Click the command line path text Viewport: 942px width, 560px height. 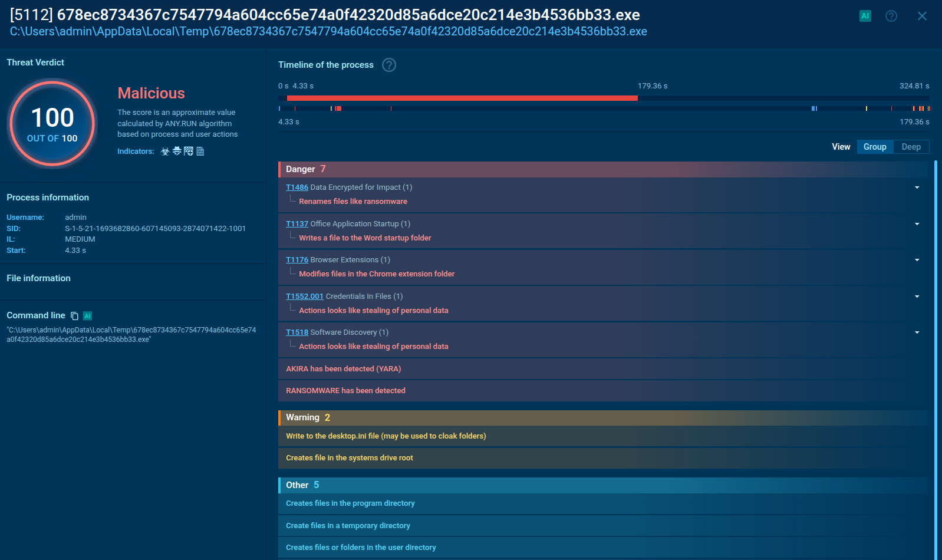[x=131, y=335]
